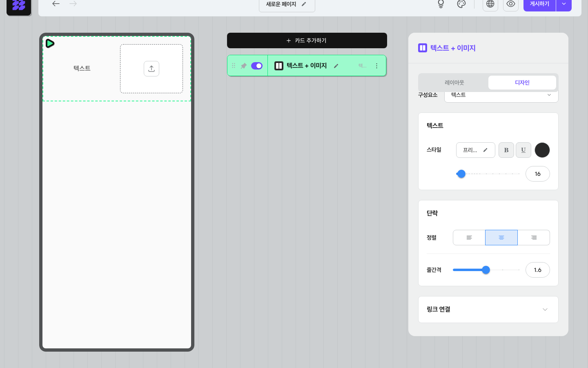
Task: Select the 텍스트 element in preview
Action: tap(82, 68)
